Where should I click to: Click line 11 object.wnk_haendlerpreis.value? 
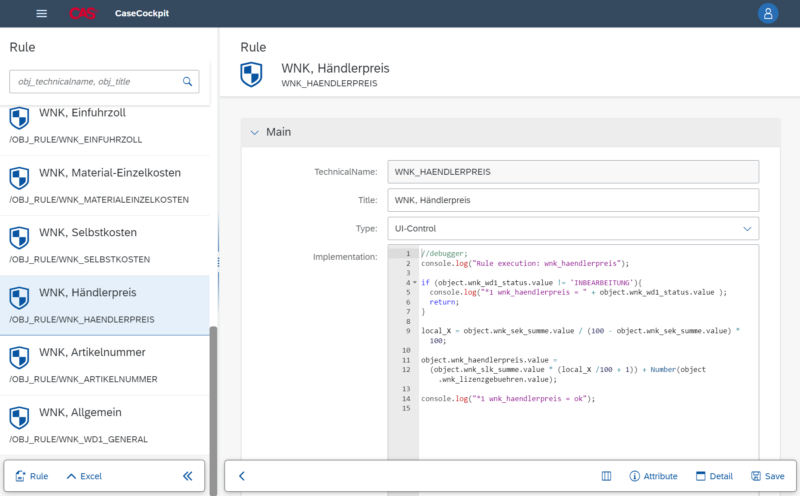pos(489,360)
